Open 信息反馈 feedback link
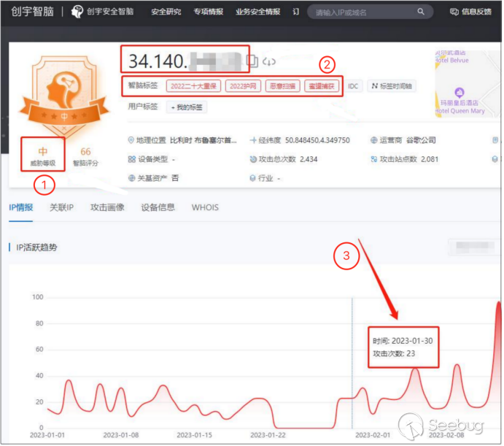 (472, 12)
